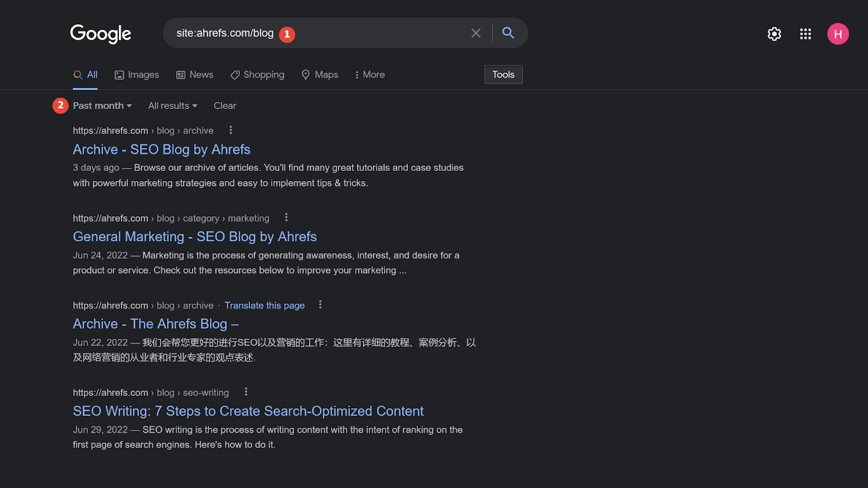This screenshot has height=488, width=868.
Task: Toggle the Tools button
Action: 503,75
